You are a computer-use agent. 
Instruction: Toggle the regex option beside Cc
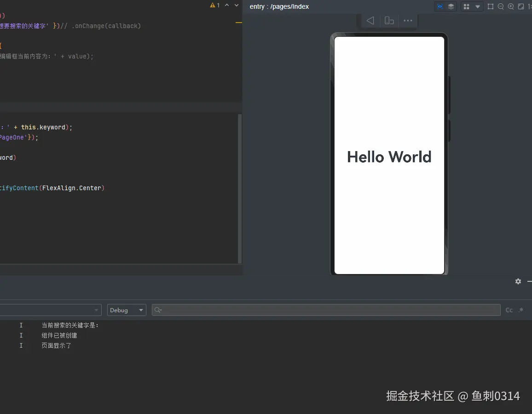(x=521, y=310)
